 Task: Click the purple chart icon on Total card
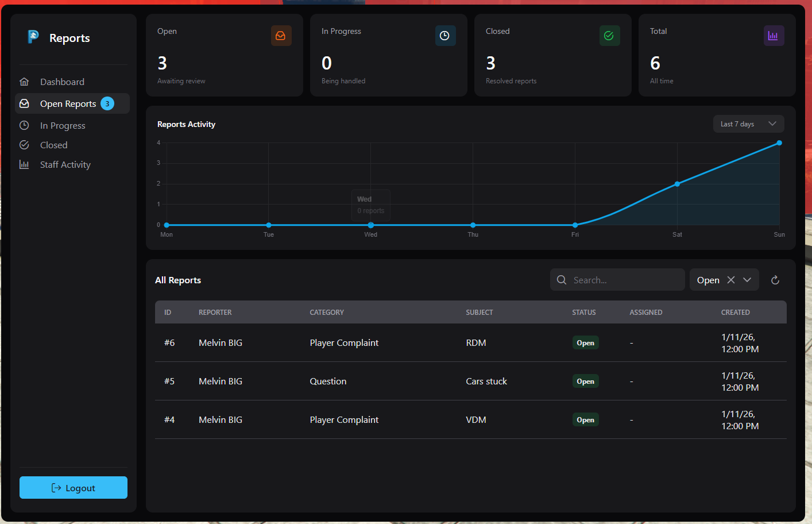(774, 36)
